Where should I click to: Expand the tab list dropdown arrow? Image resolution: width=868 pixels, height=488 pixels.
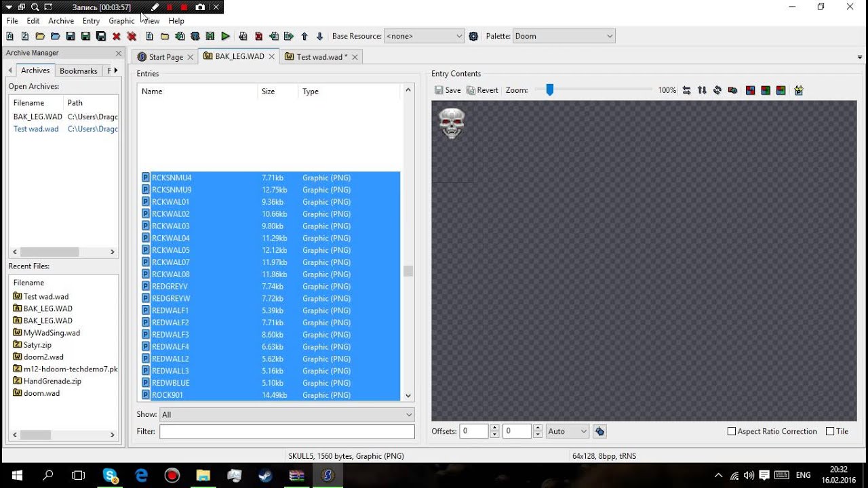coord(860,58)
